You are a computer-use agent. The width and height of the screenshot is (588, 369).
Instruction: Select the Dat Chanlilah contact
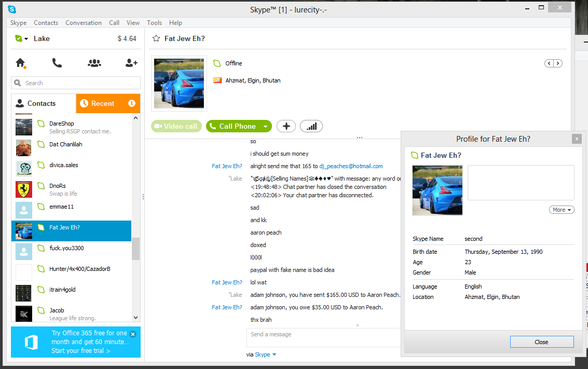click(71, 148)
